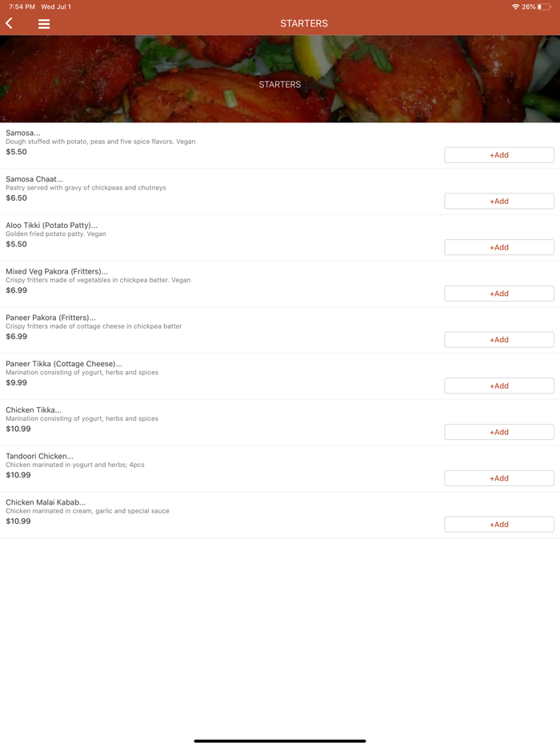Open the hamburger navigation menu
560x747 pixels.
point(44,24)
